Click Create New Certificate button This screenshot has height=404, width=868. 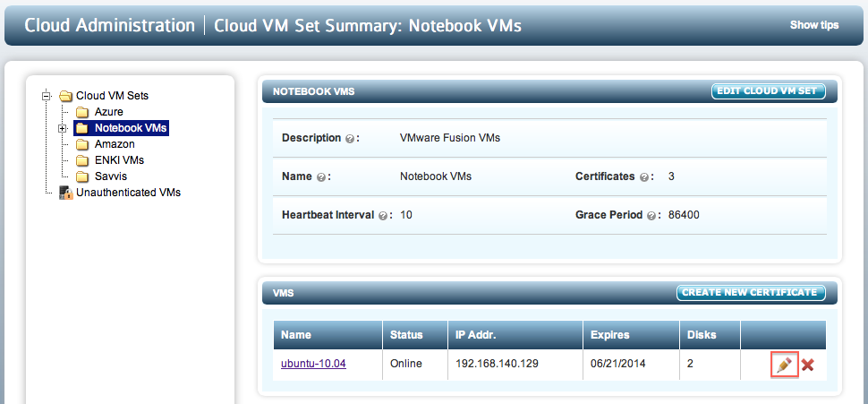751,293
